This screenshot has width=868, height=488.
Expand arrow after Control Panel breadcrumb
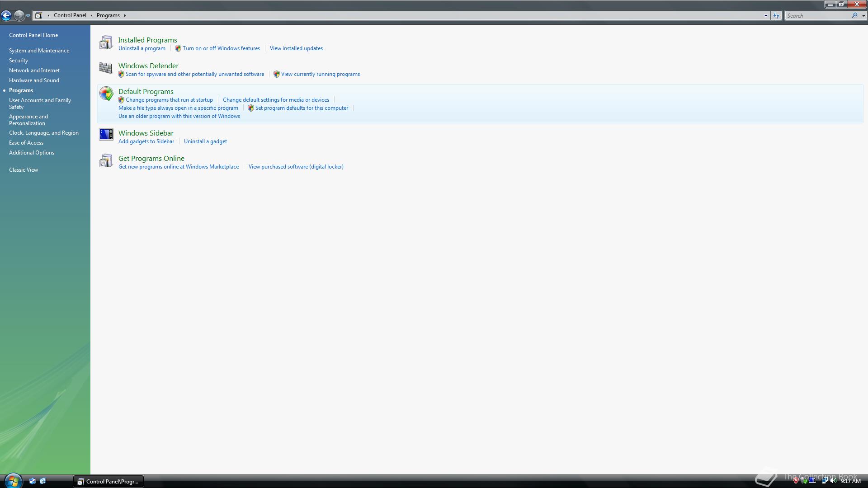91,15
